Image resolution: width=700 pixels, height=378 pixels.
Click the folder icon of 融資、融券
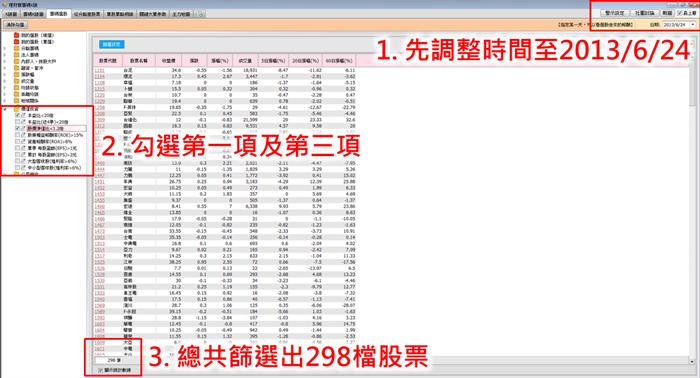click(x=17, y=68)
